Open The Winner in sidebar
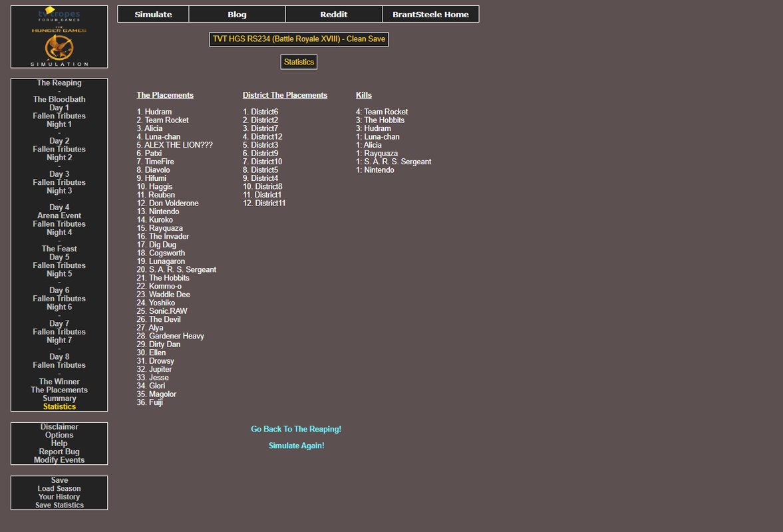Screen dimensions: 783x532 coord(59,382)
